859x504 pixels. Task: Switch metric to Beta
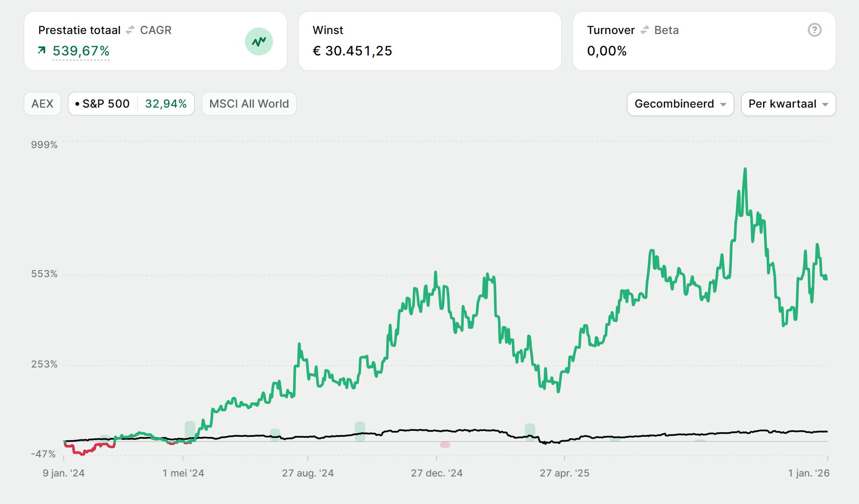point(666,30)
